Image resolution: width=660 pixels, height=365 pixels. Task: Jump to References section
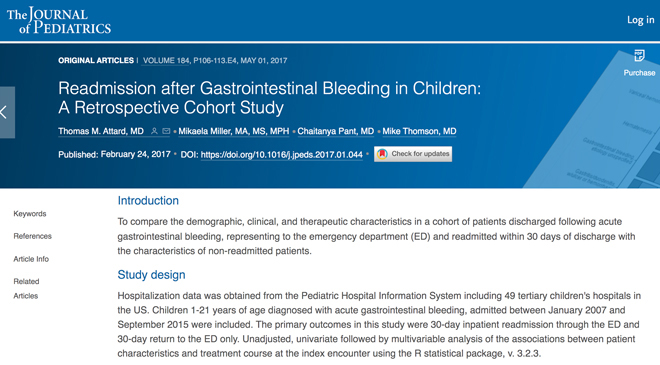tap(32, 236)
